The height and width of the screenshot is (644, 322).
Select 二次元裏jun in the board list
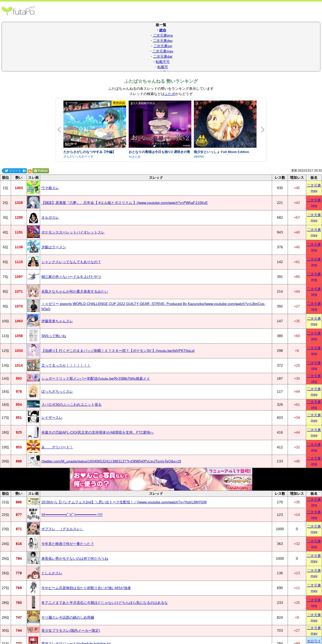tap(163, 46)
